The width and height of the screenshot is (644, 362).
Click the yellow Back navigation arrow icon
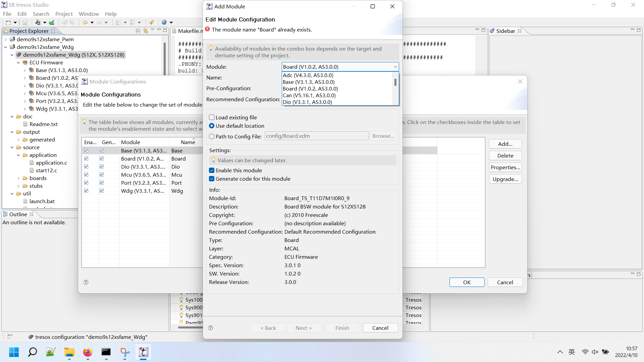coord(85,22)
